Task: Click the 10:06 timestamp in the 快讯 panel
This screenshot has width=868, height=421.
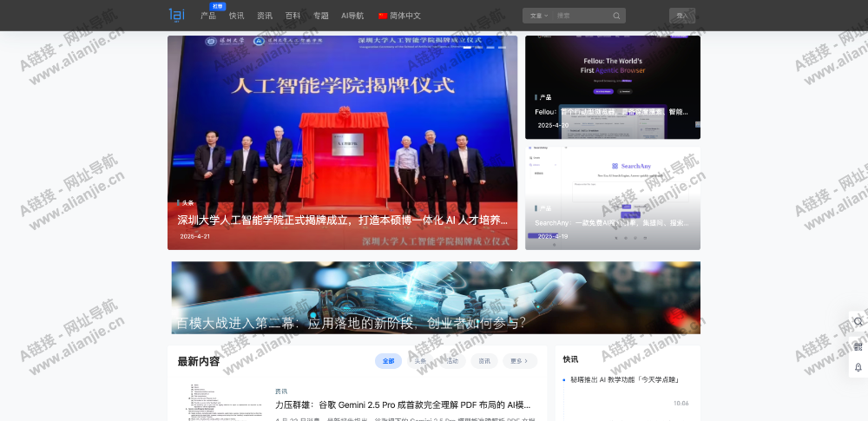Action: tap(681, 404)
